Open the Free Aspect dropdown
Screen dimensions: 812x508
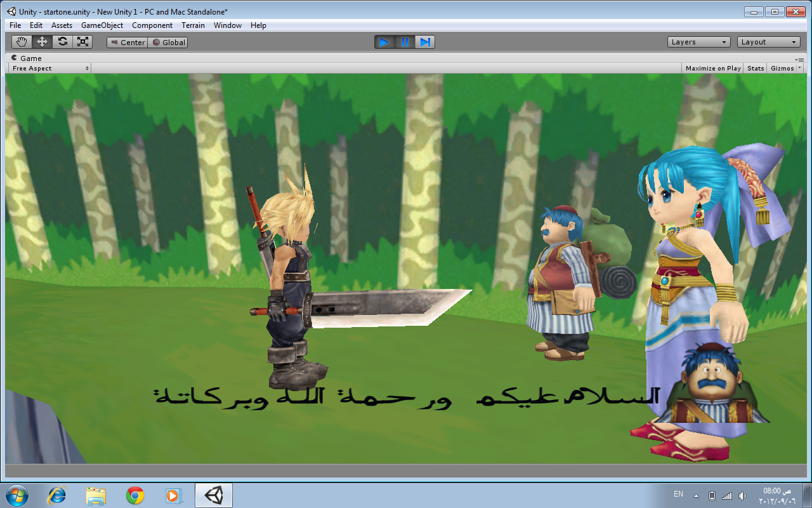(49, 68)
